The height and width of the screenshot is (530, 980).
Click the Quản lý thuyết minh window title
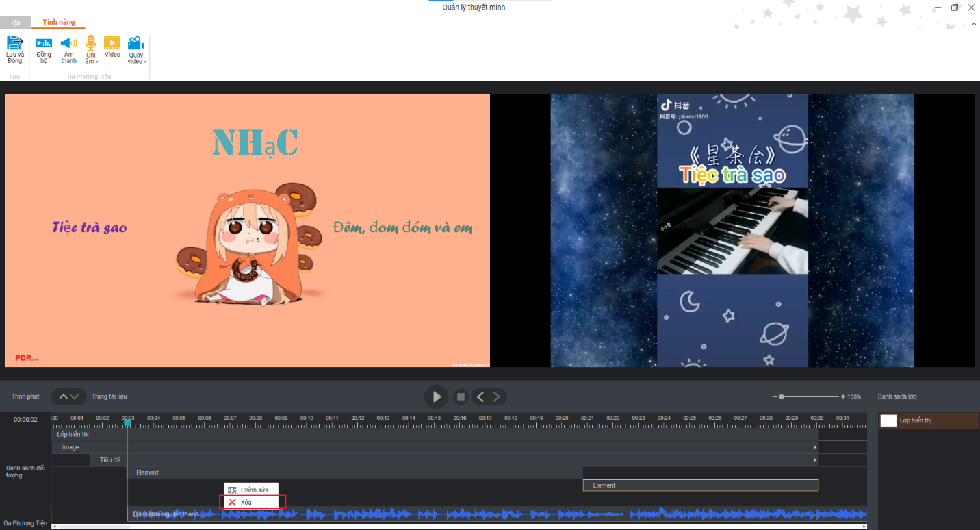coord(474,7)
